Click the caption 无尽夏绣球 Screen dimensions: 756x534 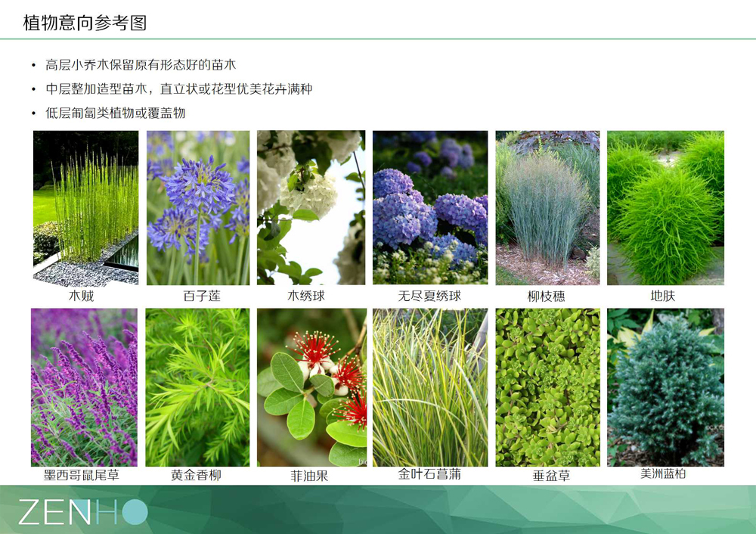[429, 296]
